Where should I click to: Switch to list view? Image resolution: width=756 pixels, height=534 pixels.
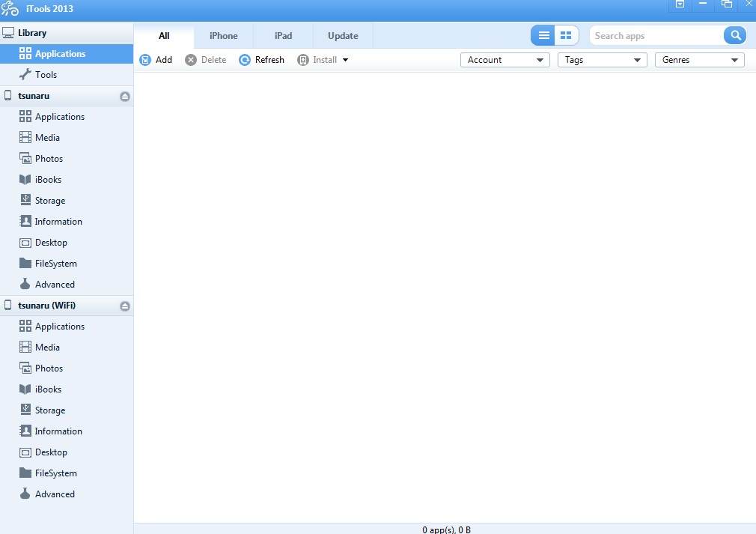543,35
